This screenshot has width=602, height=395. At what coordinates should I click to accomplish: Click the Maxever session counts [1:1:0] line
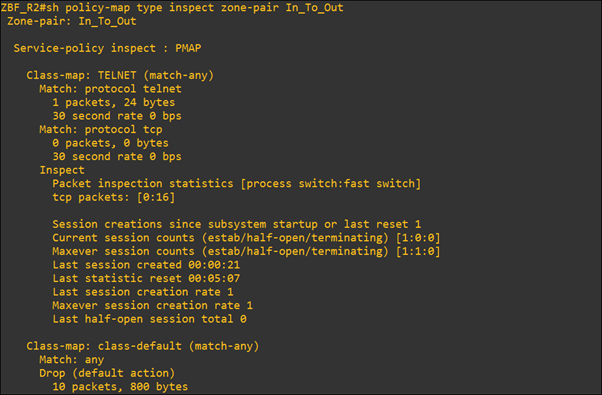[246, 251]
